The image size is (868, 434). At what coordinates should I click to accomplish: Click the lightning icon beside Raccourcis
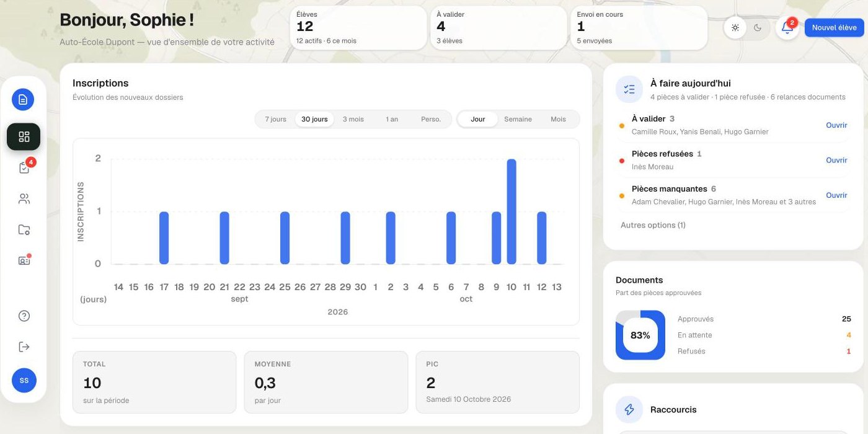point(629,410)
